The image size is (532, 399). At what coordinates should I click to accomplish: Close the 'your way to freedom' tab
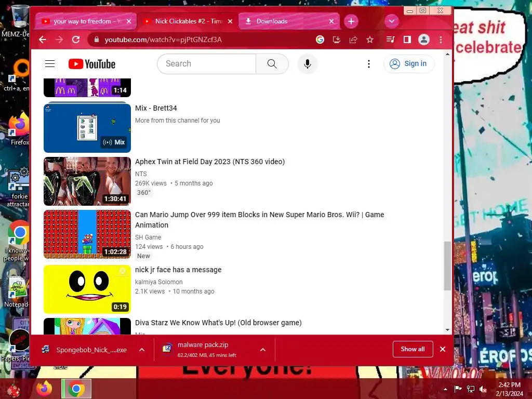[x=129, y=21]
